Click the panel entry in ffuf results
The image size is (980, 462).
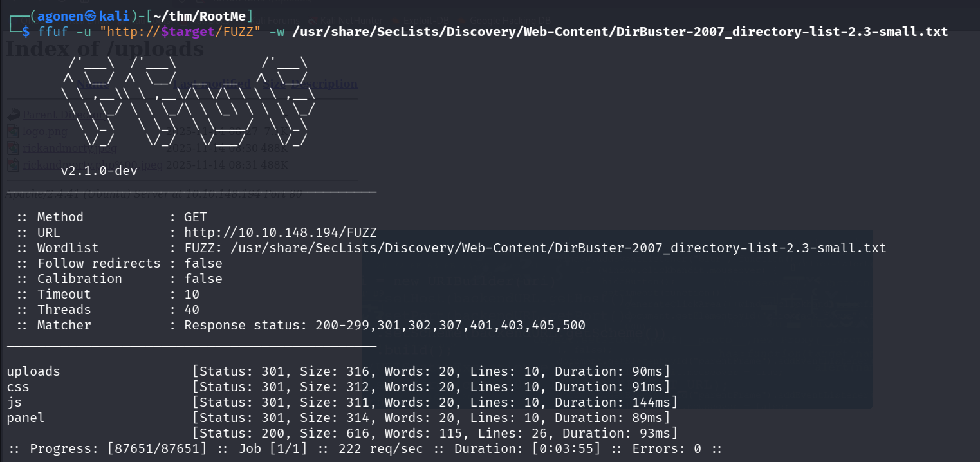26,418
